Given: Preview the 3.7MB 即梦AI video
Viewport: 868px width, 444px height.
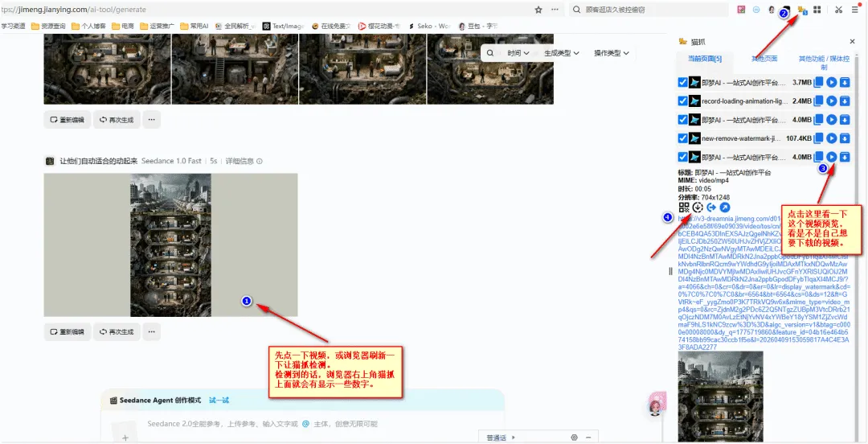Looking at the screenshot, I should (x=832, y=83).
